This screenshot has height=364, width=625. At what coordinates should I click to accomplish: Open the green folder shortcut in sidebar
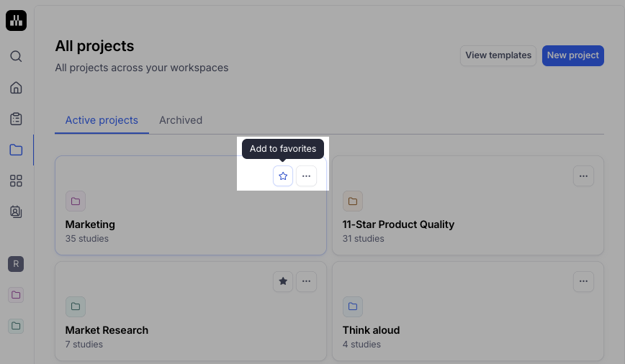point(16,326)
